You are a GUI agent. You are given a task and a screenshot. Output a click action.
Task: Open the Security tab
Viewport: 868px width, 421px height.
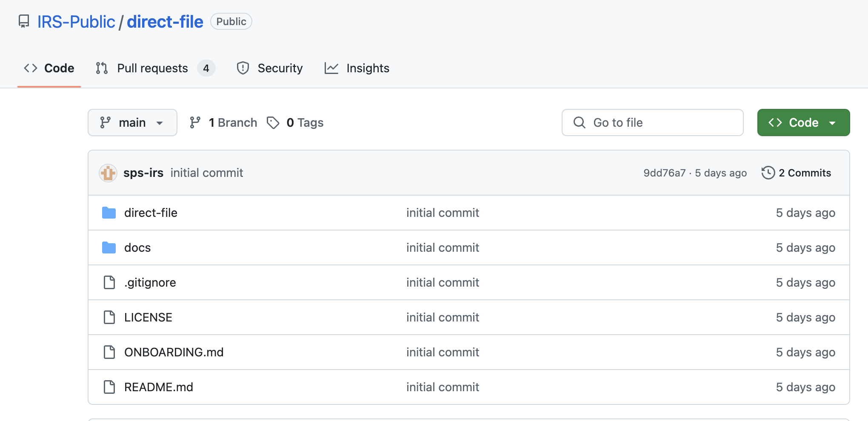270,68
